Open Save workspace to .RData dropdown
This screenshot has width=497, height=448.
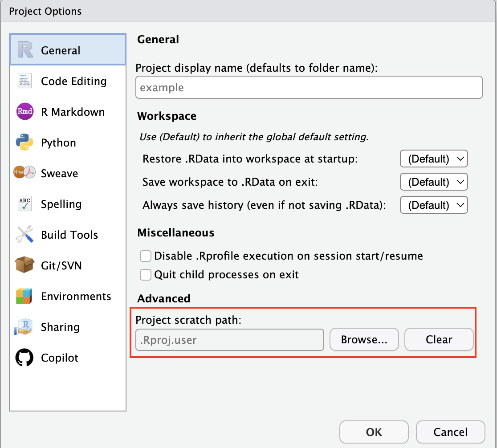[x=434, y=182]
